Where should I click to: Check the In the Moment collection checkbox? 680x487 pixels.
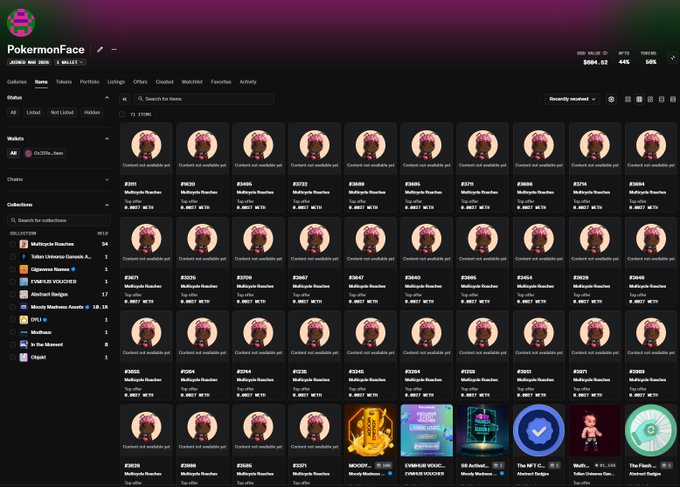13,345
